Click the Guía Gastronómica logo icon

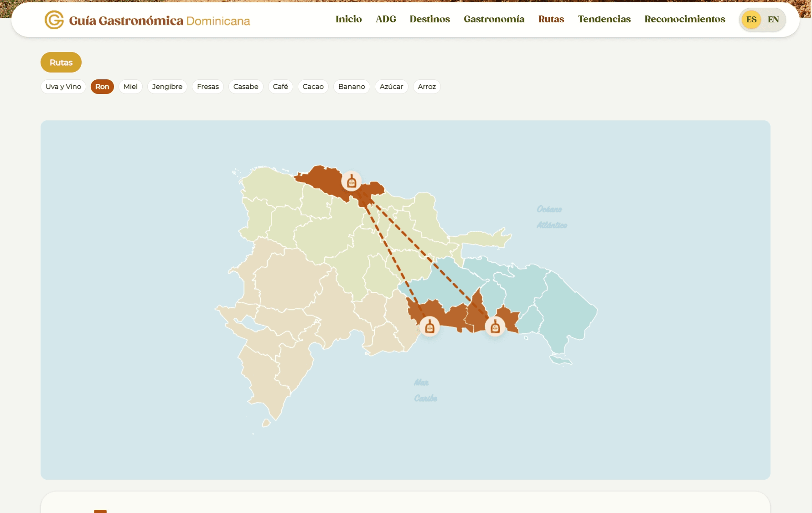click(x=53, y=20)
